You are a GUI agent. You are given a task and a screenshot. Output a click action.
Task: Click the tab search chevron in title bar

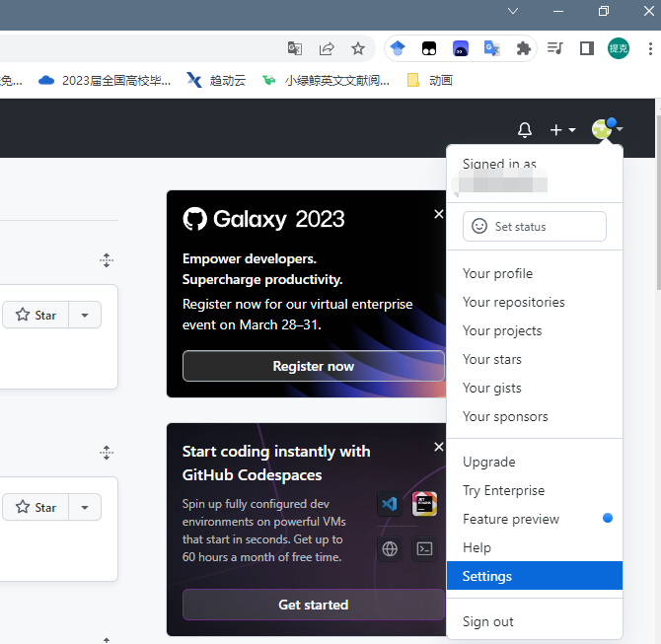513,11
